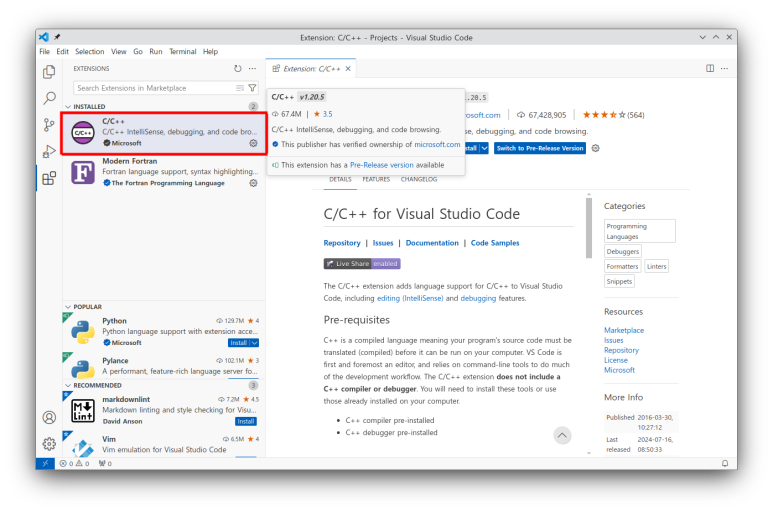Image resolution: width=773 pixels, height=512 pixels.
Task: Select the Pylance extension row
Action: click(164, 366)
